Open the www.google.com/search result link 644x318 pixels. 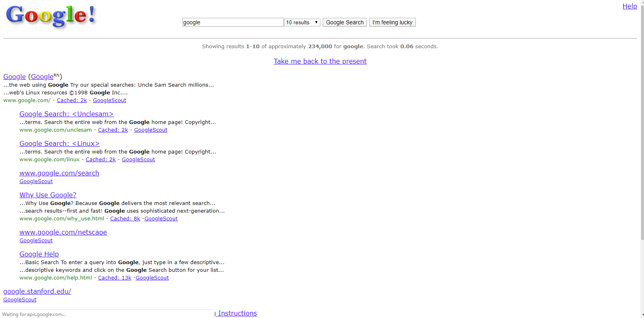click(x=59, y=173)
